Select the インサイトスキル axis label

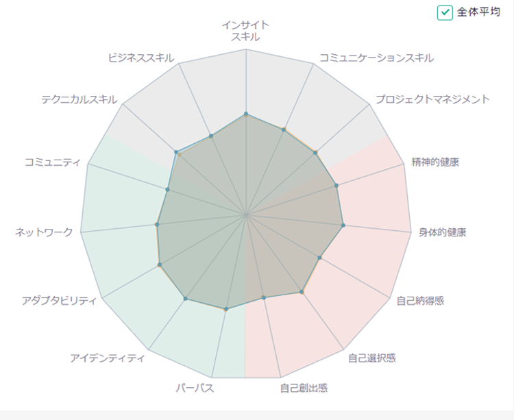coord(245,31)
